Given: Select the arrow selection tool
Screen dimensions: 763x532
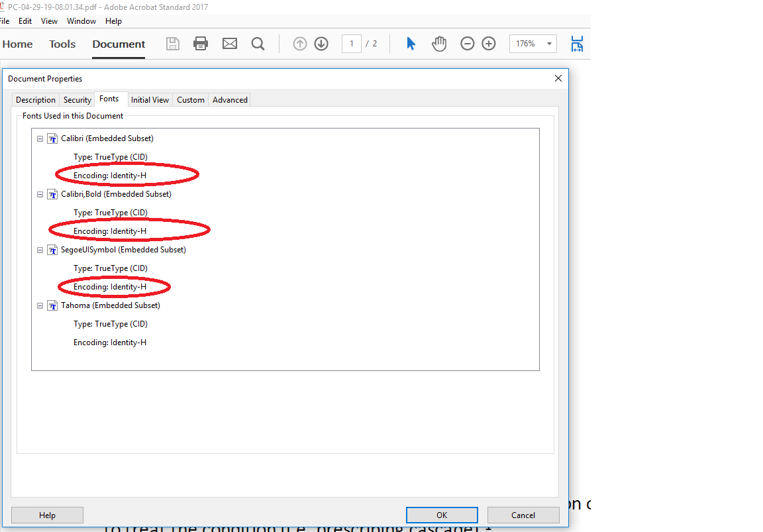Looking at the screenshot, I should tap(411, 44).
